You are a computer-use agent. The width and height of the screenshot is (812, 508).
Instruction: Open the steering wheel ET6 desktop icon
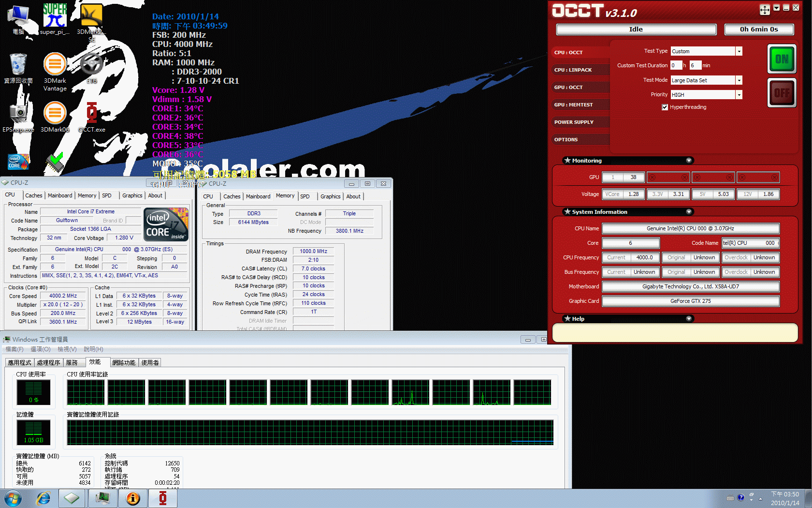92,68
